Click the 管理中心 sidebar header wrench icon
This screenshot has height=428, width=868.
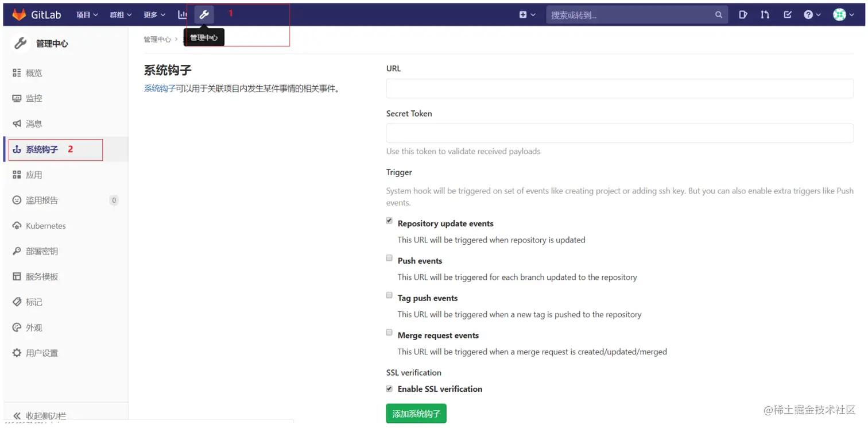pyautogui.click(x=20, y=43)
